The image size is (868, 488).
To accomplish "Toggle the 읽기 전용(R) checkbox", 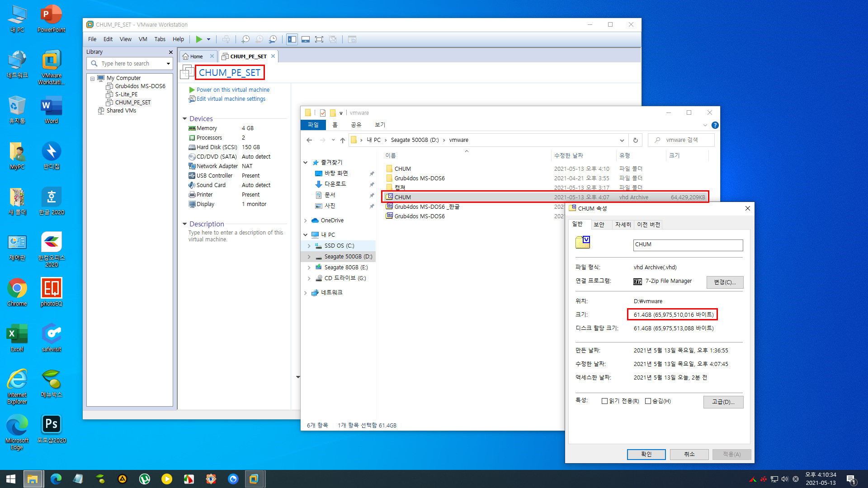I will coord(604,401).
